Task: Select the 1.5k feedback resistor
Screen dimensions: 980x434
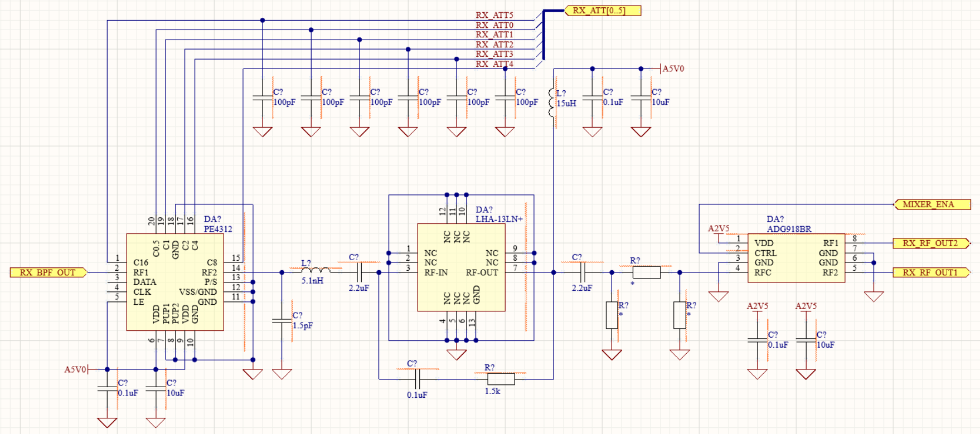Action: [501, 379]
